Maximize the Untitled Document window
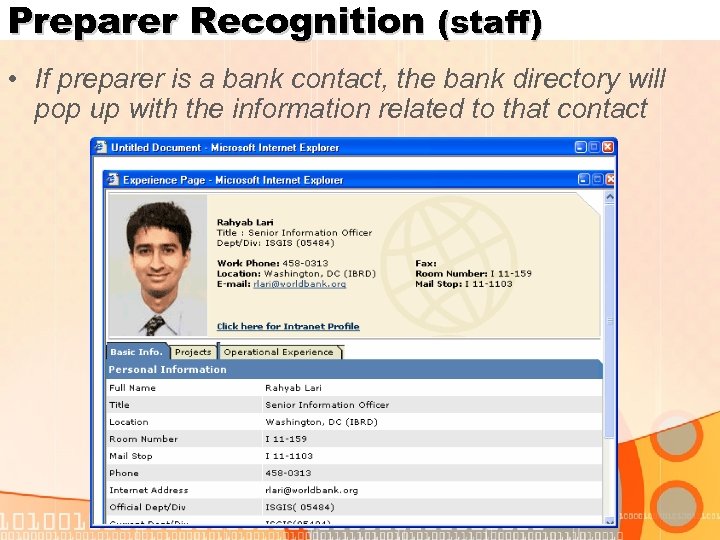The width and height of the screenshot is (720, 540). point(594,147)
